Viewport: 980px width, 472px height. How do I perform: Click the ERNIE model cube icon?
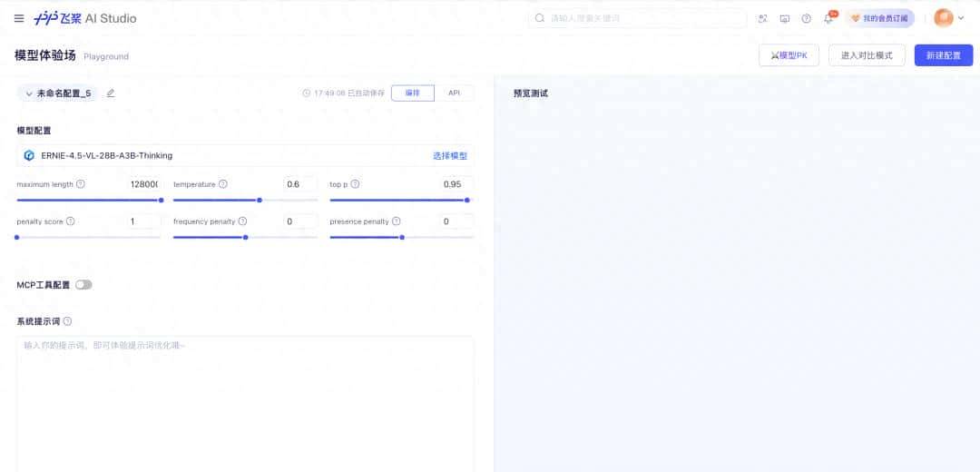[29, 155]
